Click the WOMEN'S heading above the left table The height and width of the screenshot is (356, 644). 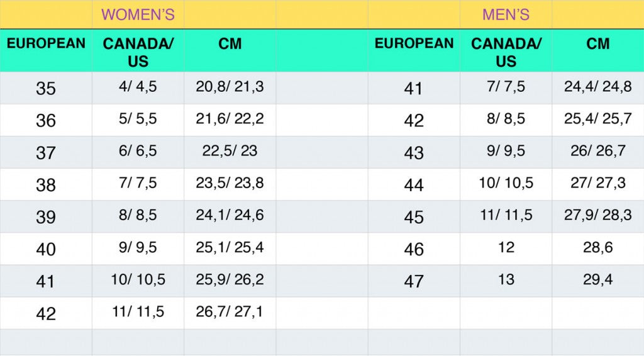[138, 14]
